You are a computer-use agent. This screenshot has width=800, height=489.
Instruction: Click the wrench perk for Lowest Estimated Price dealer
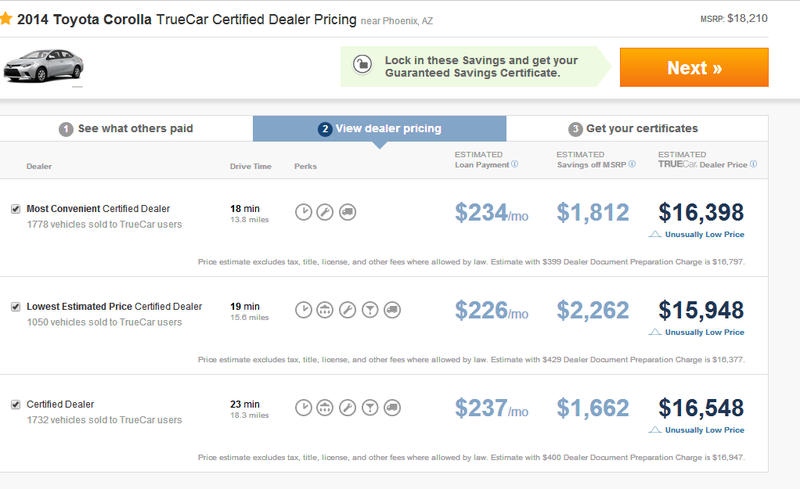(x=347, y=310)
